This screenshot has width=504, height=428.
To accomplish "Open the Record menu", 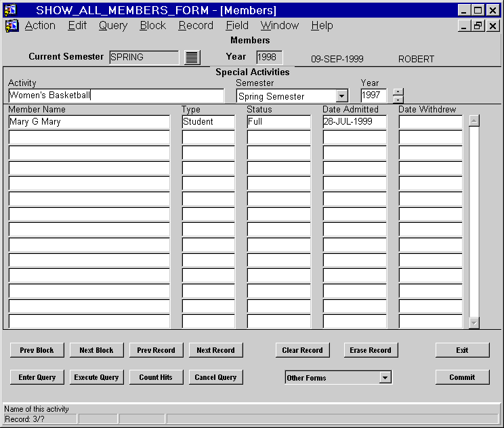I will [x=196, y=25].
